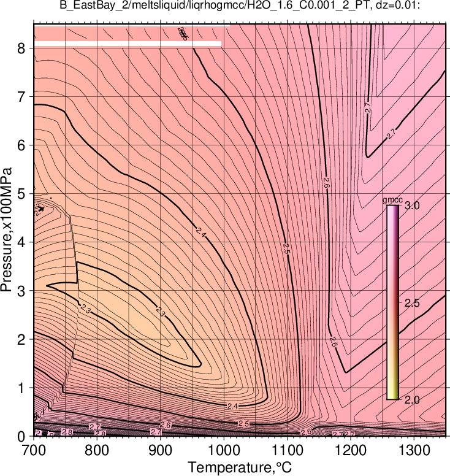The width and height of the screenshot is (450, 476).
Task: Click the 1100 temperature tick label
Action: [287, 450]
